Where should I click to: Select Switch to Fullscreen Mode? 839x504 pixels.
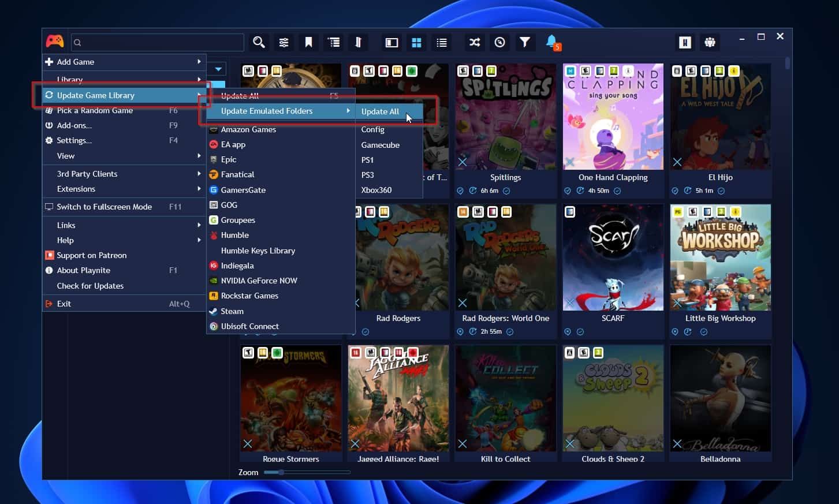coord(124,207)
